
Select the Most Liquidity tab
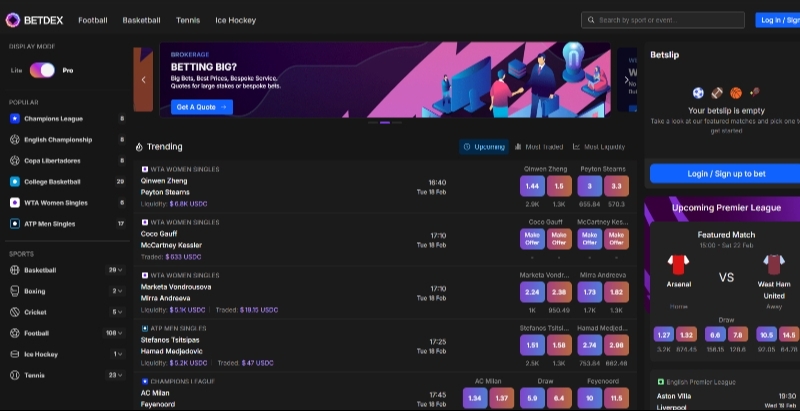click(x=598, y=147)
